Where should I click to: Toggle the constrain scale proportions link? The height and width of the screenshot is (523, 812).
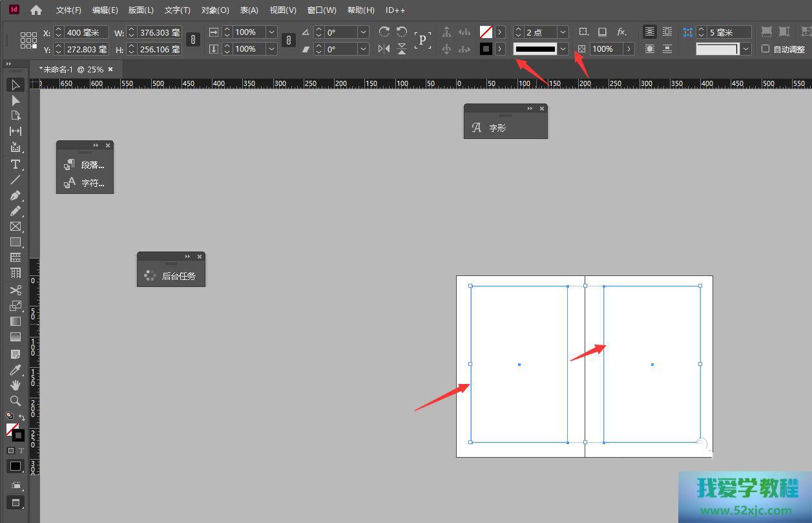click(x=289, y=40)
